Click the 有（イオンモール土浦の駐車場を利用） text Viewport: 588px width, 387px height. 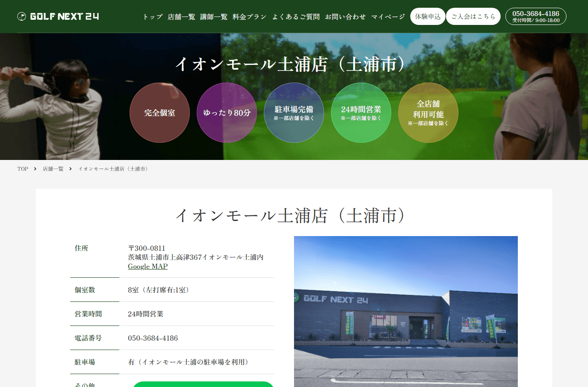(189, 362)
